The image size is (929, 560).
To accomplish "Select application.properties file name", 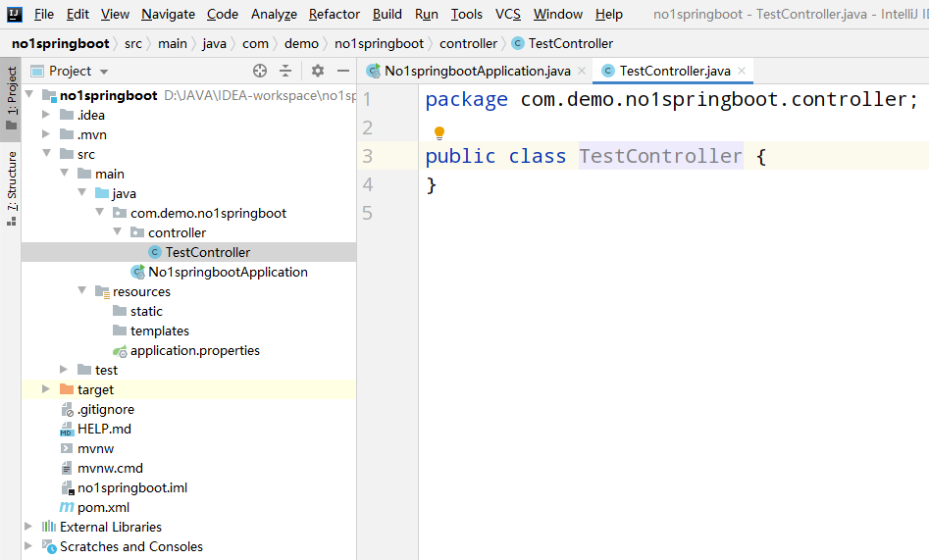I will point(195,350).
